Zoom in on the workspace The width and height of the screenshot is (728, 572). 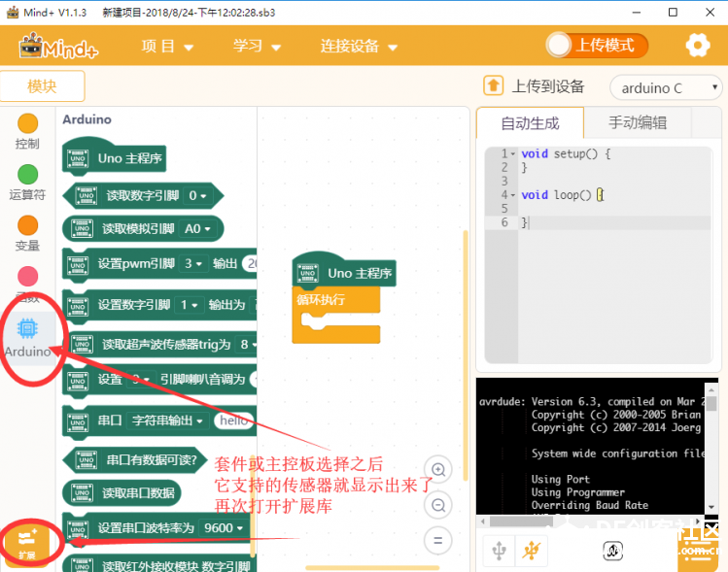click(x=437, y=469)
